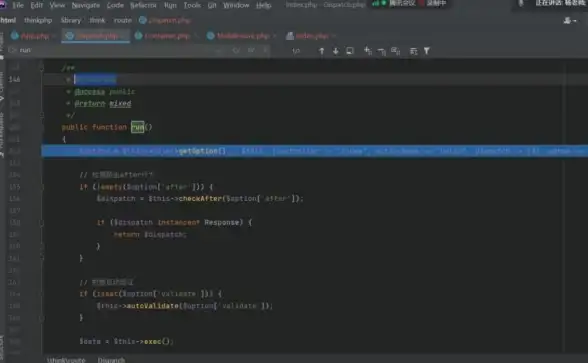Jump to previous search occurrence arrow
Screen dimensions: 588x363
[321, 51]
